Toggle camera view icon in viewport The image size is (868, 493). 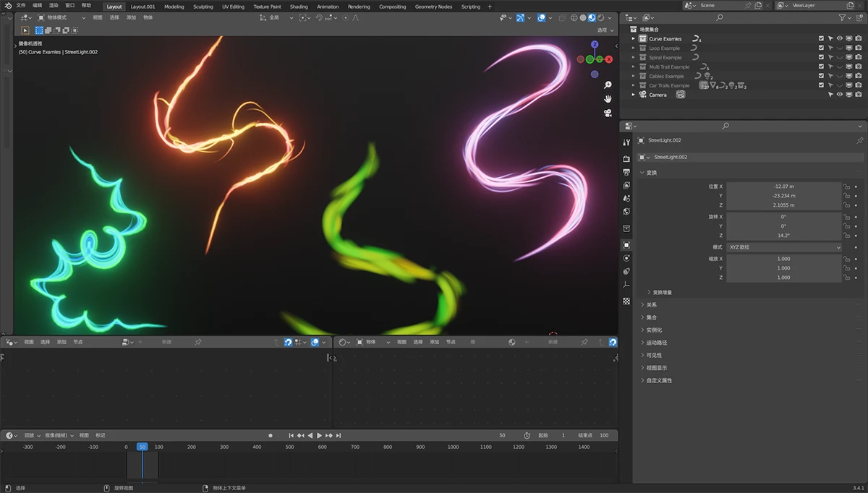(x=608, y=113)
